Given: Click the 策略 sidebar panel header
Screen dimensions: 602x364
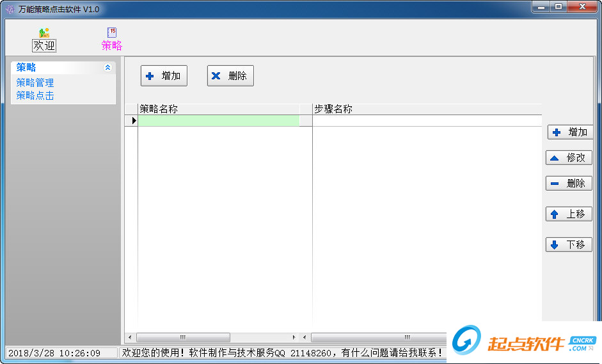Looking at the screenshot, I should click(x=63, y=68).
